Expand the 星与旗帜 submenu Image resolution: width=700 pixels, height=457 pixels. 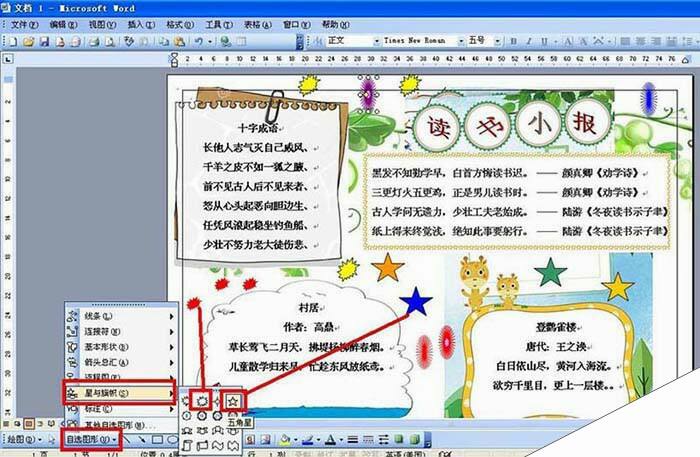[x=121, y=393]
